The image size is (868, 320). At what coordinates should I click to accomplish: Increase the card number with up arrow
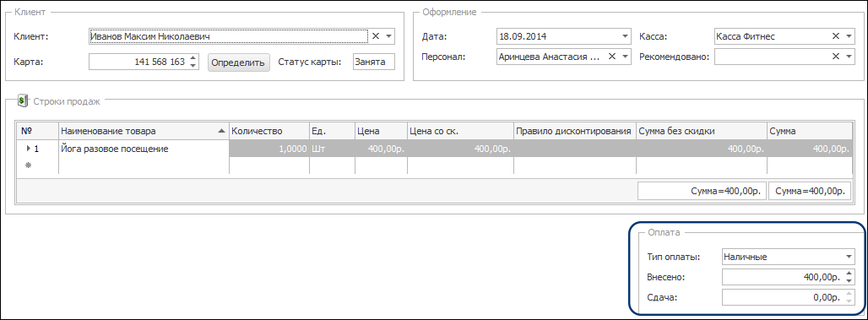[193, 58]
